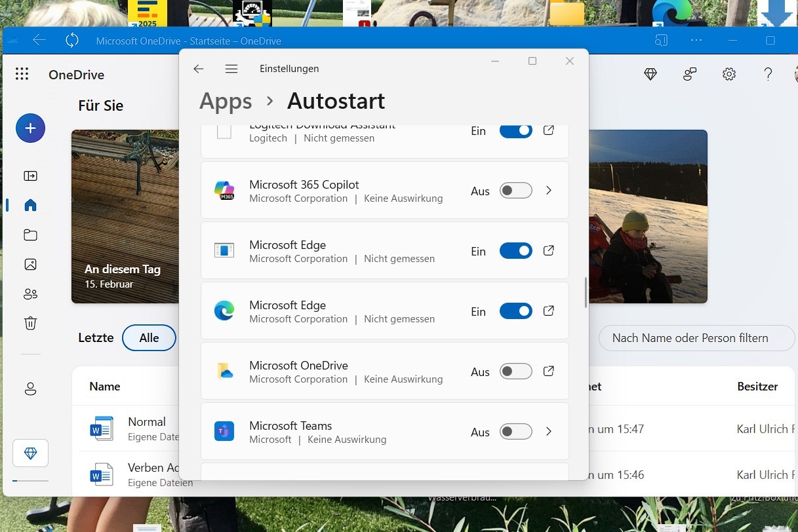
Task: Click the premium diamond button at sidebar bottom
Action: point(30,453)
